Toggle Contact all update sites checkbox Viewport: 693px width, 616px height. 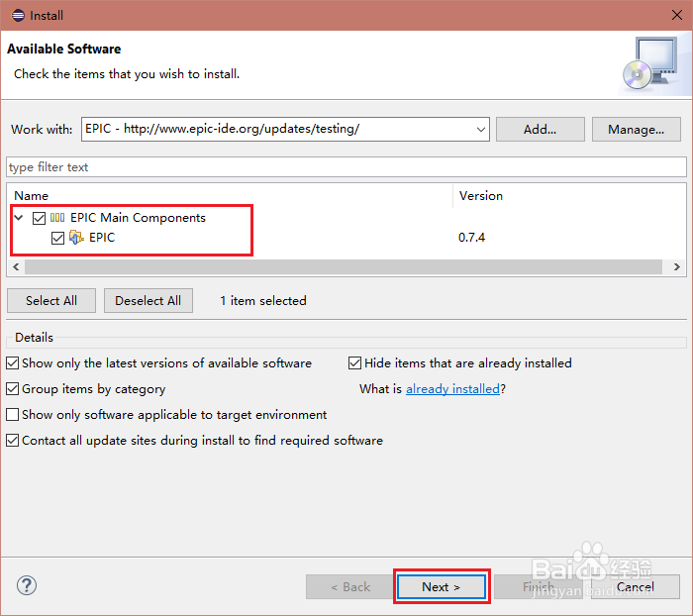(12, 441)
